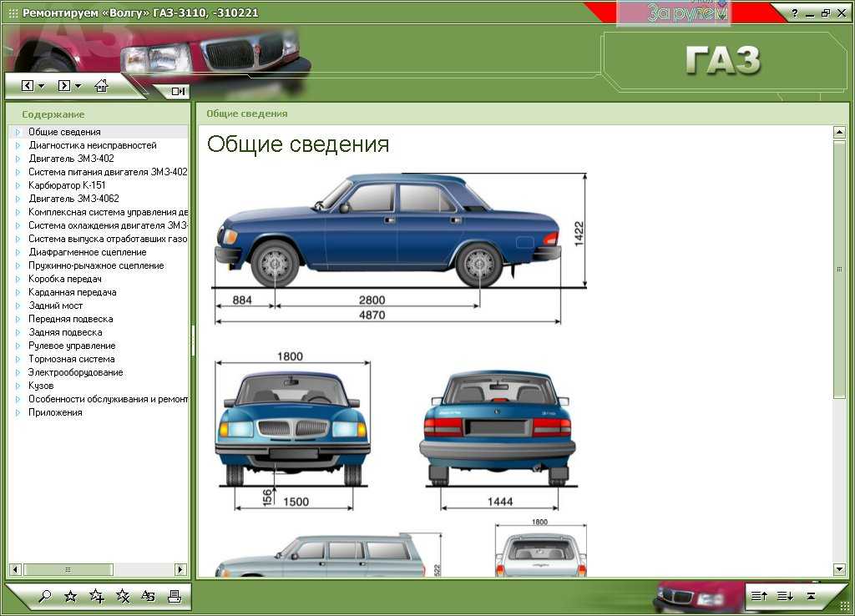Screen dimensions: 855x616
Task: Select Карданная передача in the tree
Action: pyautogui.click(x=73, y=292)
